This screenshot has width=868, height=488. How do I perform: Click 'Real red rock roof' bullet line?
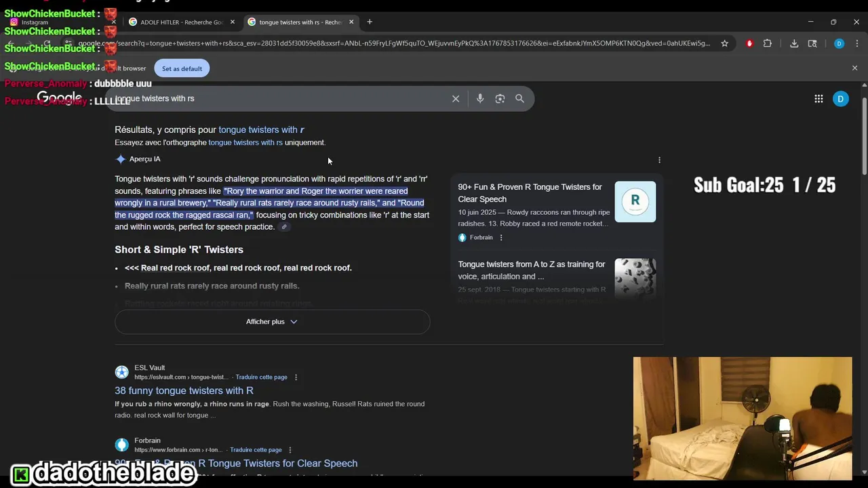tap(238, 268)
